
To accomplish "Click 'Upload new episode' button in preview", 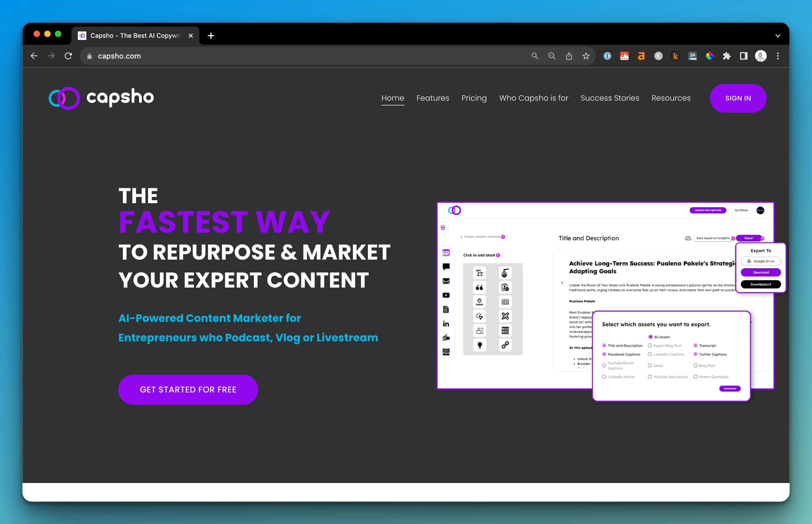I will [x=708, y=210].
